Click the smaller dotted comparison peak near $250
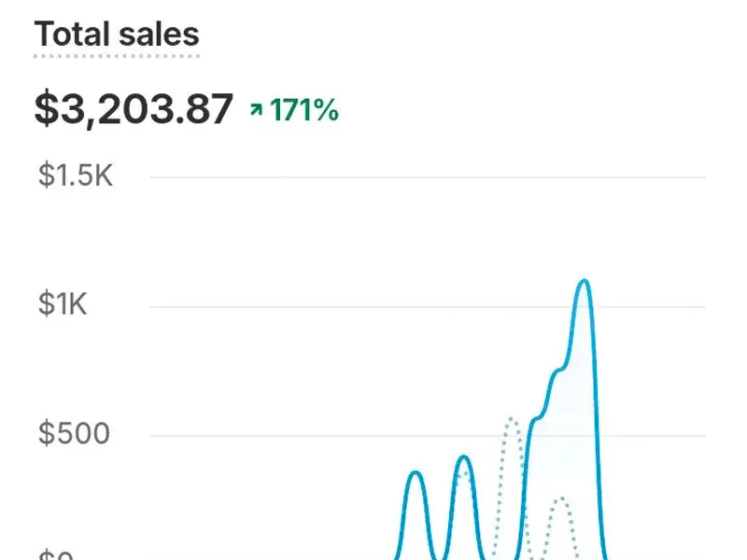Viewport: 747px width, 560px height. click(x=559, y=500)
